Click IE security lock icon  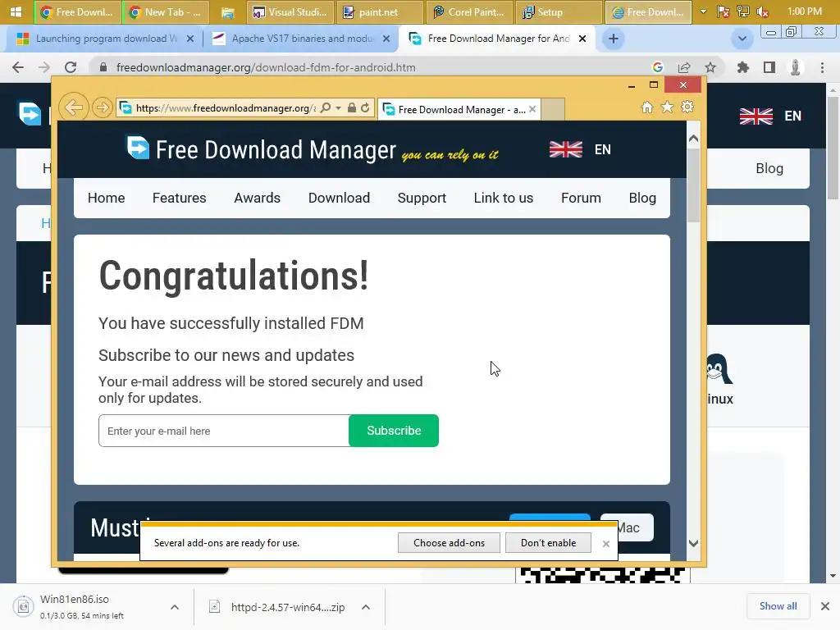click(351, 107)
